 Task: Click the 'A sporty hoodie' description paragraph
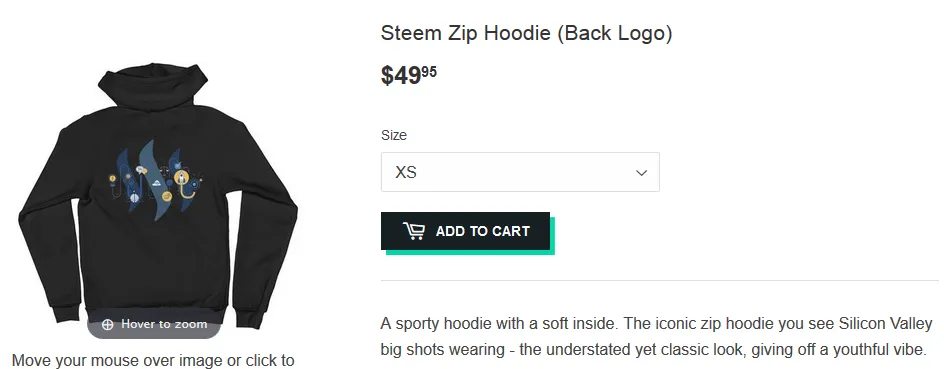(x=656, y=336)
